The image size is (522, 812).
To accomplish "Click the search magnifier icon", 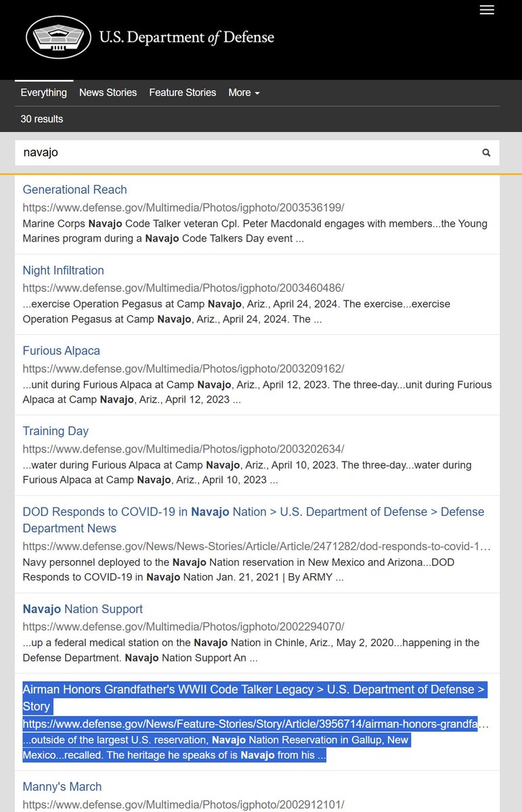I will pyautogui.click(x=486, y=153).
